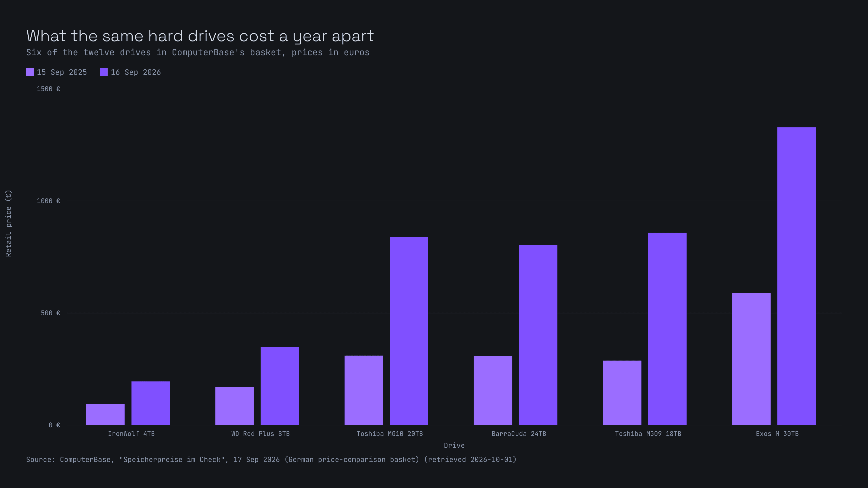Click the Source citation line at bottom

271,460
